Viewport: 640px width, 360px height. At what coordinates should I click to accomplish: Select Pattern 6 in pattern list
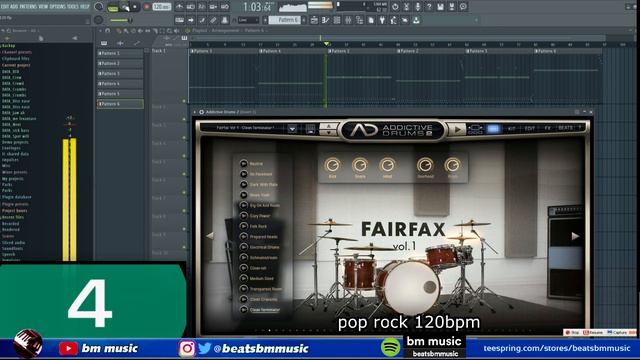120,104
